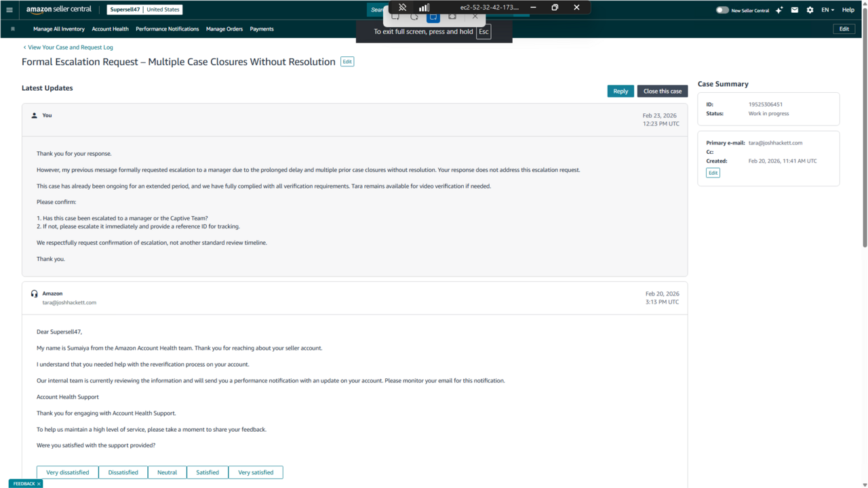Open the Help link in the header
Screen dimensions: 868x488
point(848,10)
